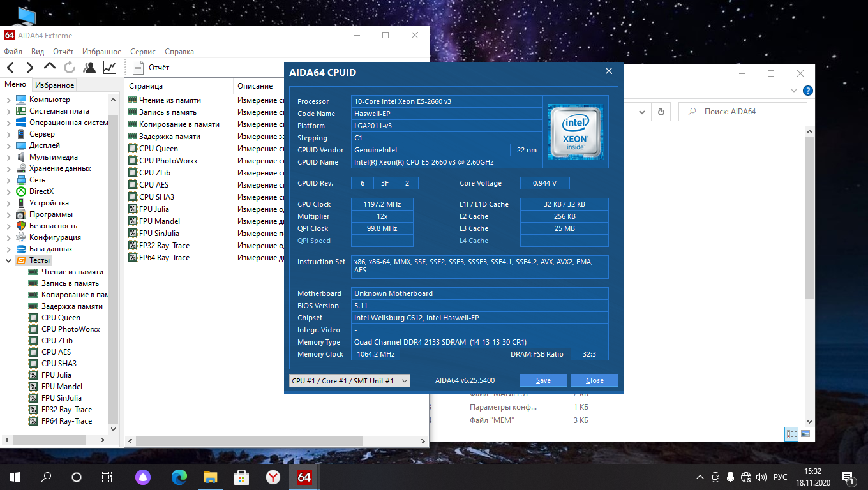Image resolution: width=868 pixels, height=490 pixels.
Task: Click the Back arrow in AIDA64 toolbar
Action: (x=11, y=67)
